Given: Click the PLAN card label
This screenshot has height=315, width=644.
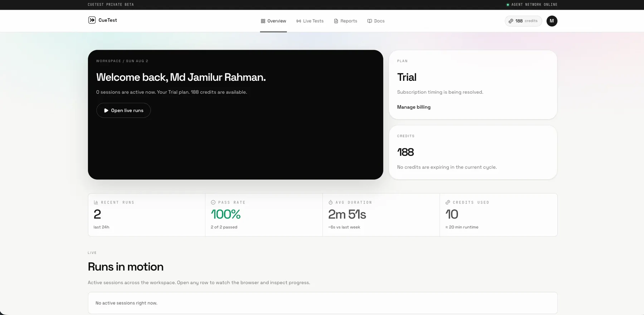Looking at the screenshot, I should [x=402, y=61].
